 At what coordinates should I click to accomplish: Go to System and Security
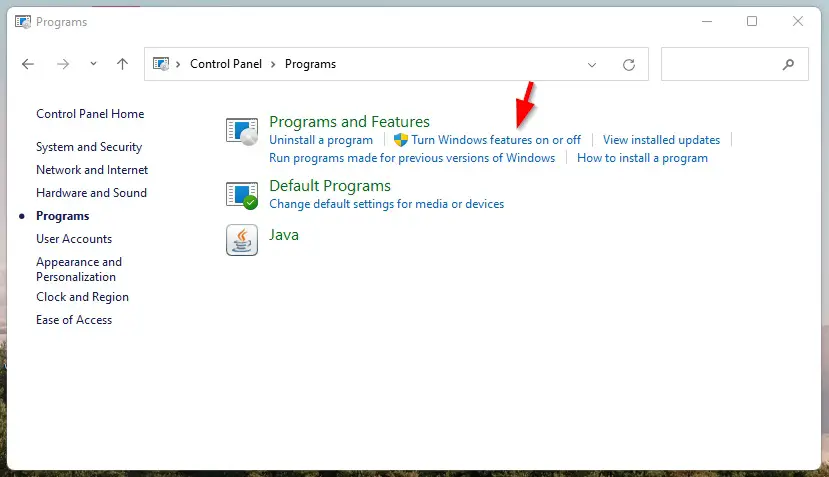point(89,147)
